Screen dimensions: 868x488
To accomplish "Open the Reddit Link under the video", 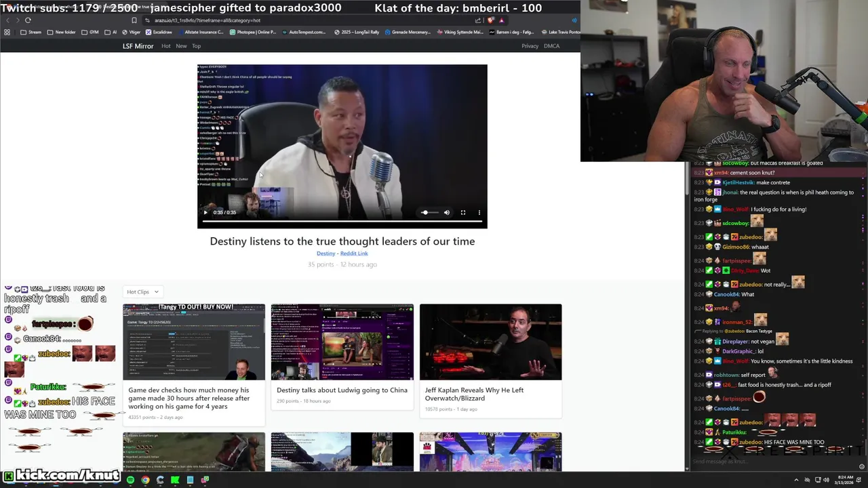I will pyautogui.click(x=354, y=253).
